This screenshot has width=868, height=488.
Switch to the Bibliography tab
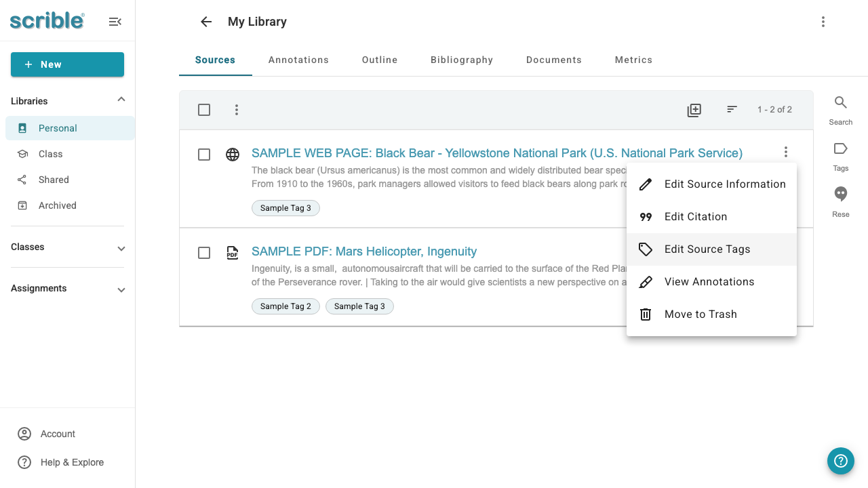point(462,60)
